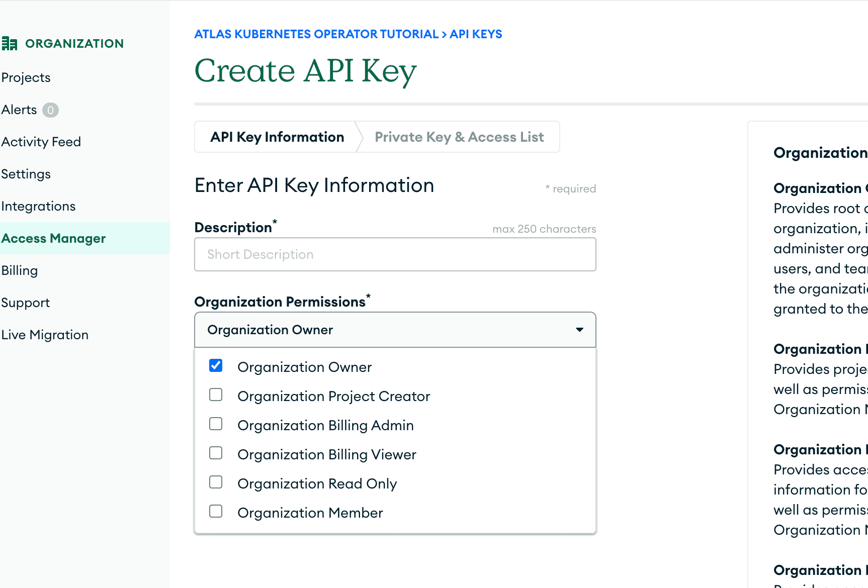Navigate to the Billing section
868x588 pixels.
click(20, 270)
